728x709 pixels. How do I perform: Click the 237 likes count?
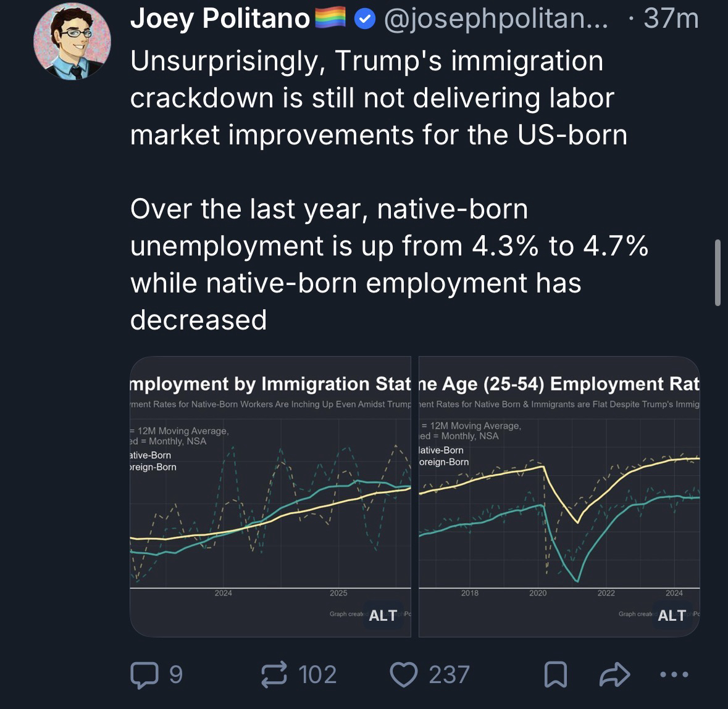[449, 674]
